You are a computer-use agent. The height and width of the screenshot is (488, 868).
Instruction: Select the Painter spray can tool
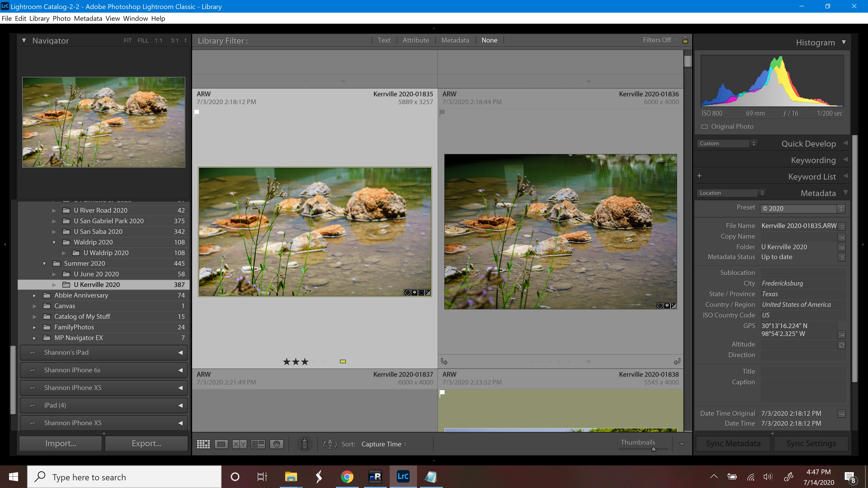305,444
